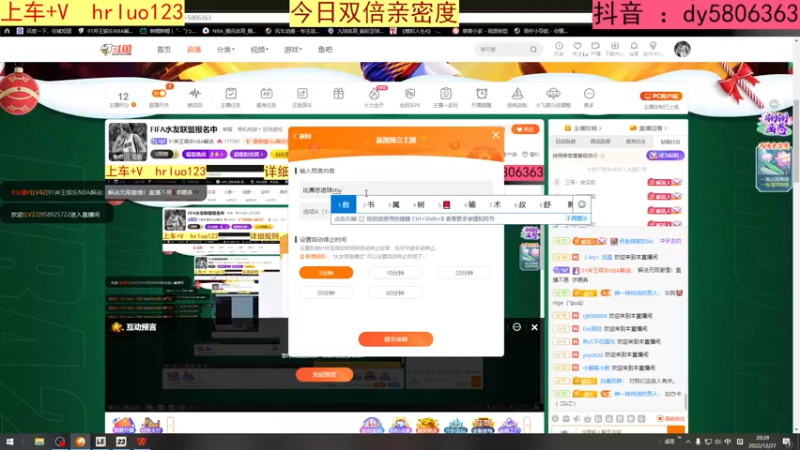Open the IME emoji smiley button
The image size is (800, 450).
point(582,205)
